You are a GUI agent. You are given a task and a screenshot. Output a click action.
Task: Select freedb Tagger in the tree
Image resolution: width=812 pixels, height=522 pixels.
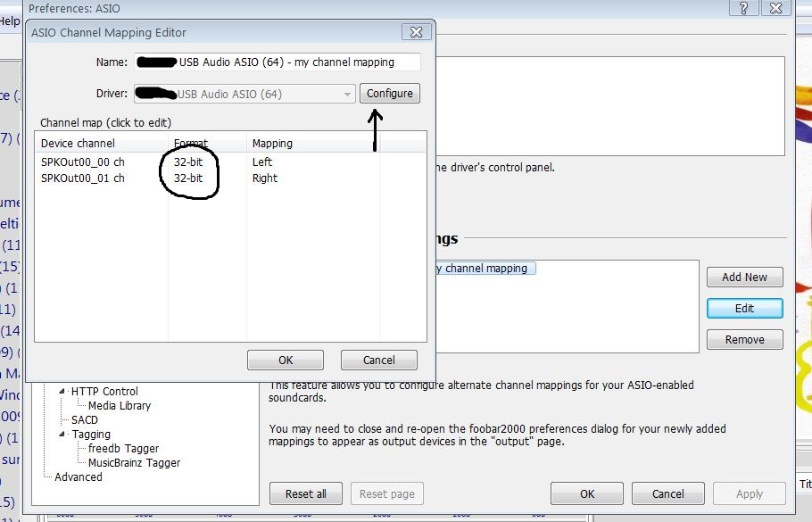(x=123, y=449)
